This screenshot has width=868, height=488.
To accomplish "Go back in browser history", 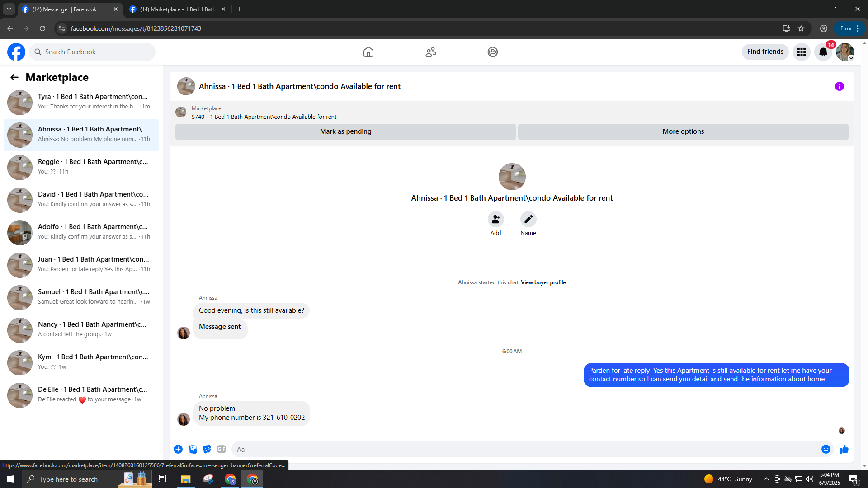I will (x=10, y=28).
